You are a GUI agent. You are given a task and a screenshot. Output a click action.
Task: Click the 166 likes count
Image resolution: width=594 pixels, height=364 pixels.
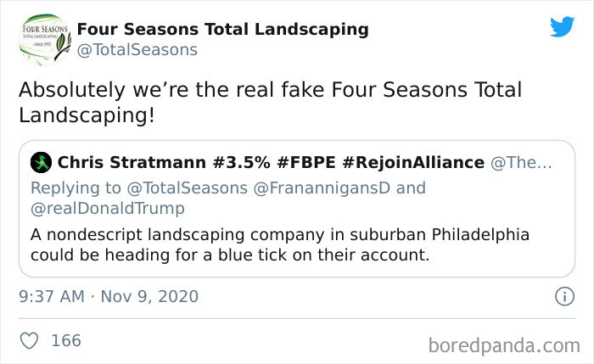pos(66,340)
